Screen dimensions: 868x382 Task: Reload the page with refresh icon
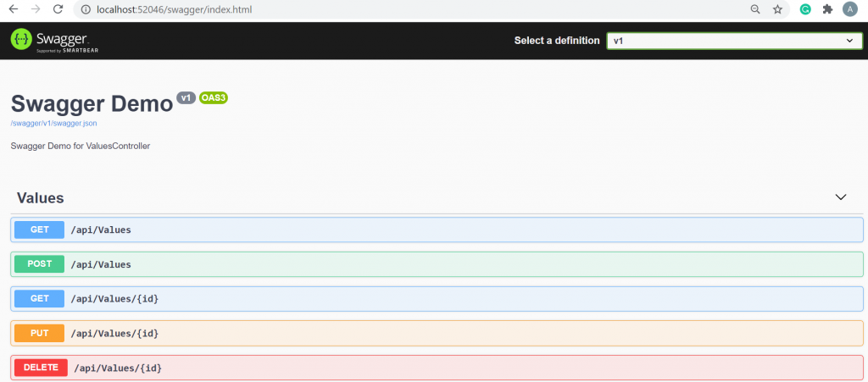(58, 9)
